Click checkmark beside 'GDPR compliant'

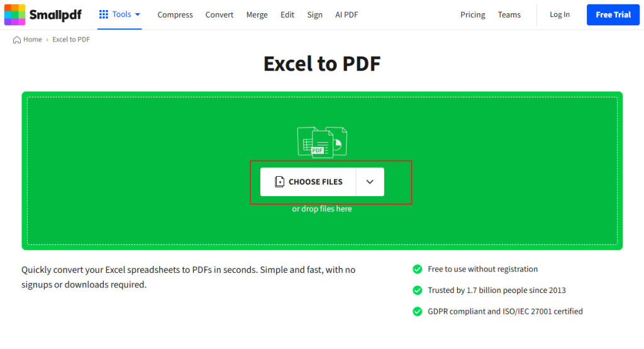(x=418, y=312)
